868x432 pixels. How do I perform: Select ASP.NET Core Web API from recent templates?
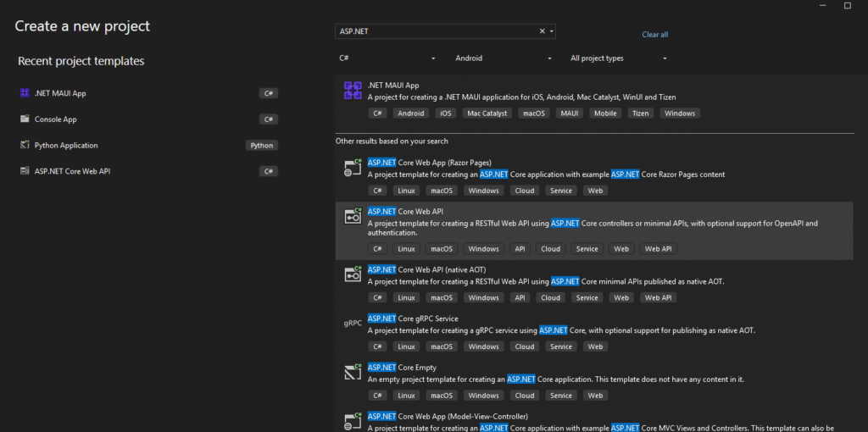[x=72, y=171]
